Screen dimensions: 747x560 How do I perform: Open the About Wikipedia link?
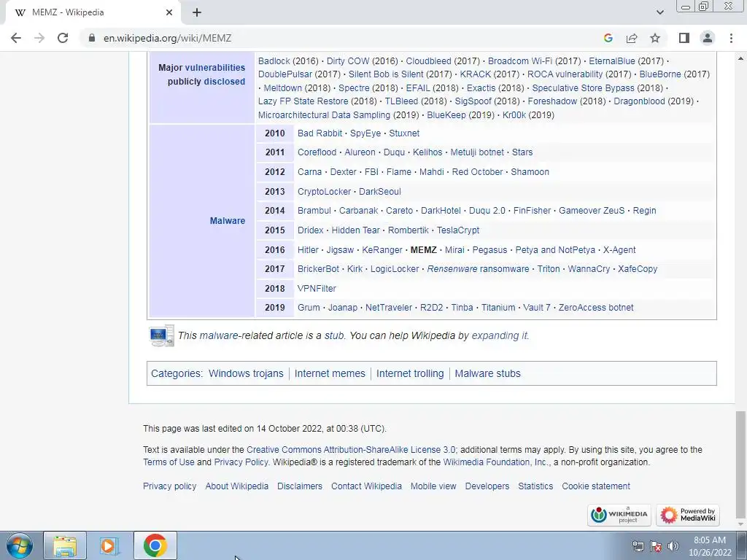237,486
